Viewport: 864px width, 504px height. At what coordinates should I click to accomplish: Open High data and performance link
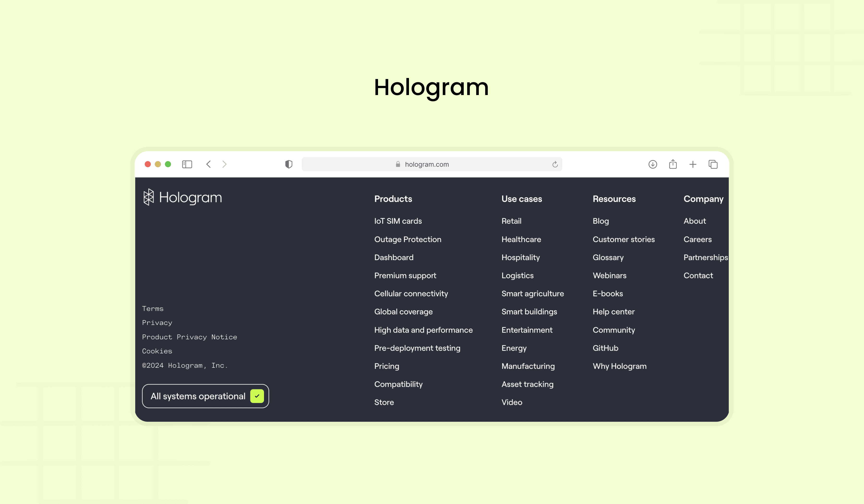(423, 330)
